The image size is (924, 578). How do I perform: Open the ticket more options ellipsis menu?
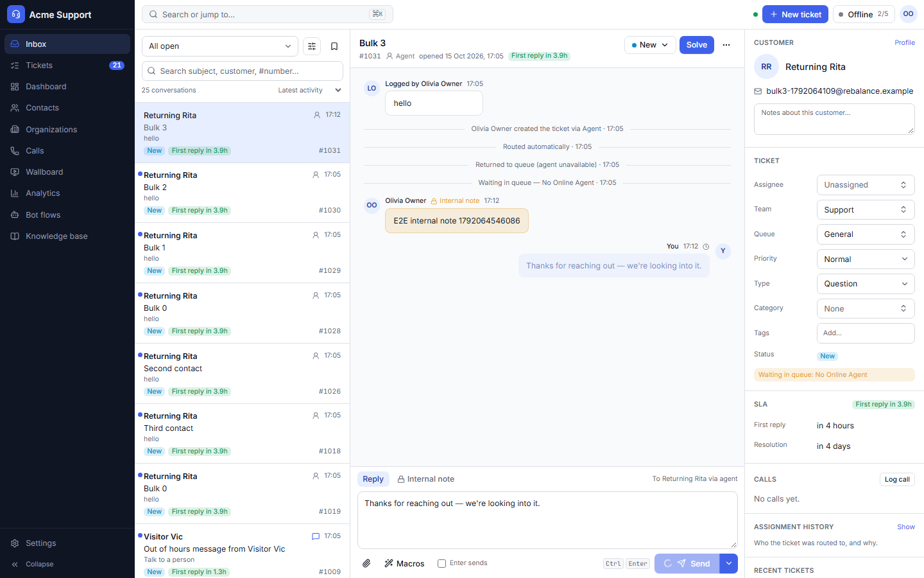726,45
